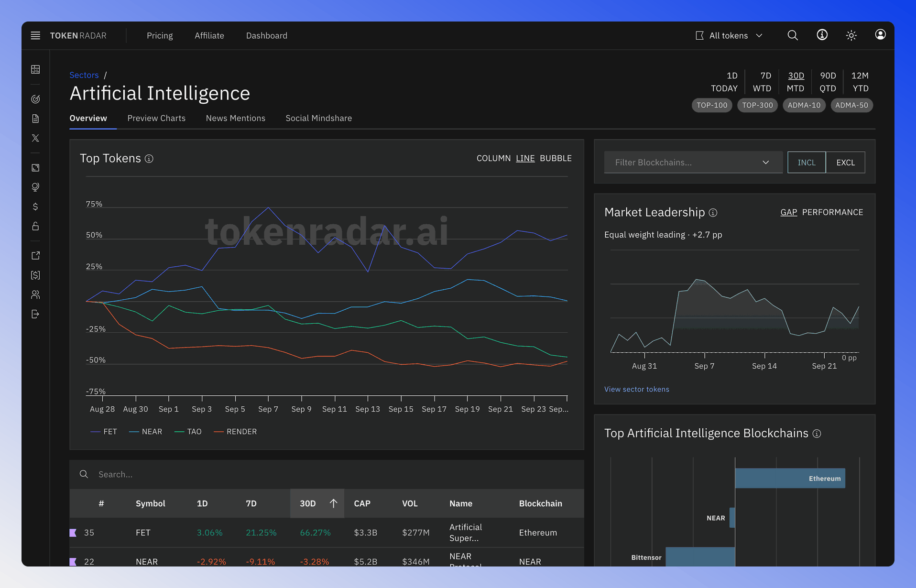This screenshot has width=916, height=588.
Task: Open the hamburger menu next to TokenRadar logo
Action: (x=35, y=35)
